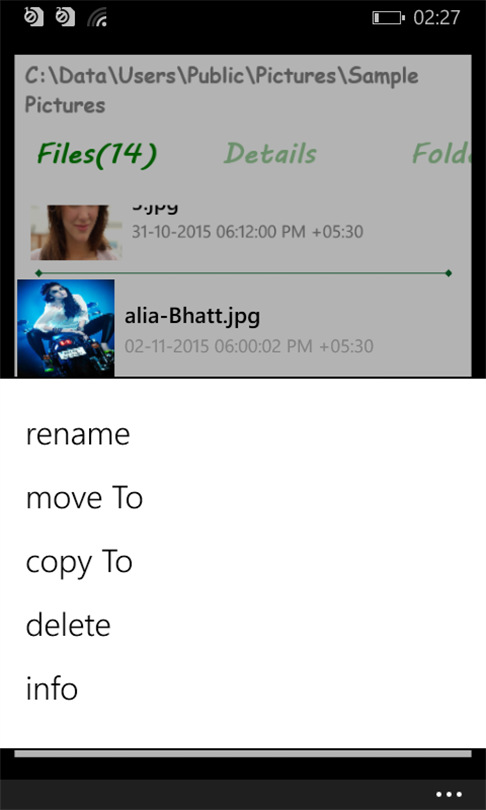Choose the copy To option

(x=79, y=563)
